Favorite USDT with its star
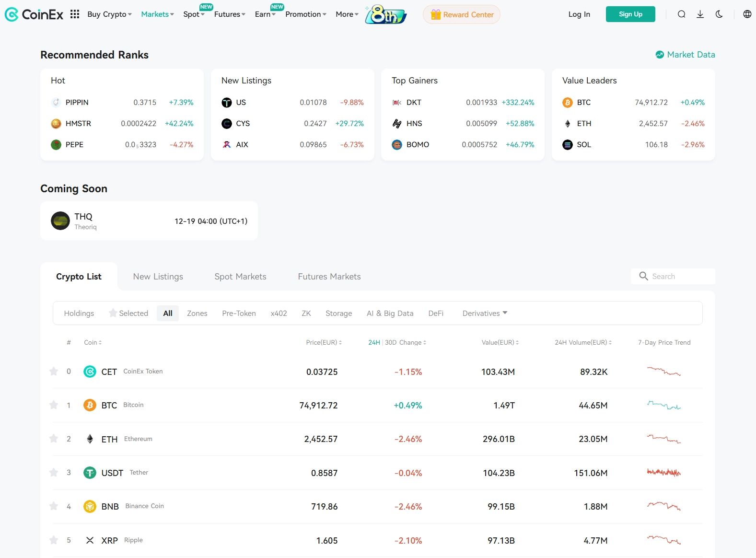 (x=54, y=472)
